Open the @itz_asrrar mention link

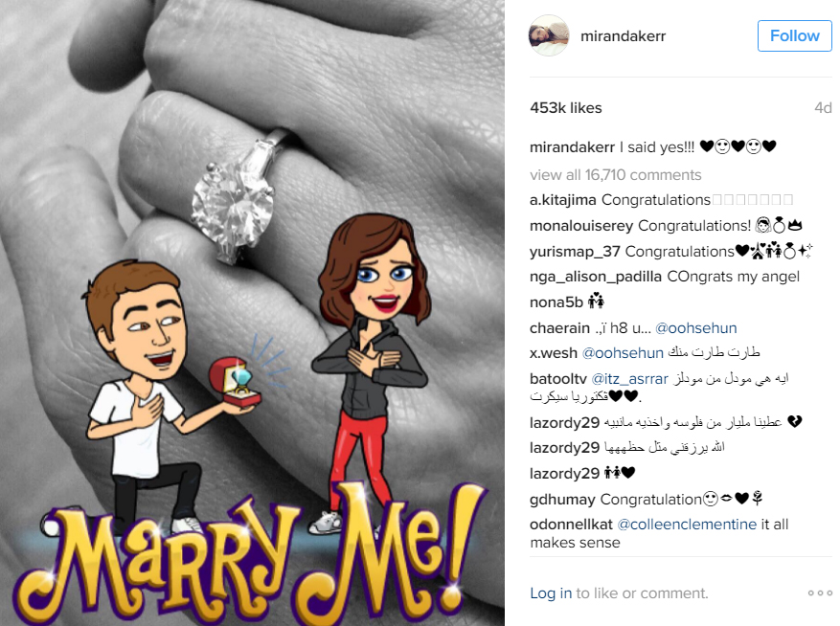[x=629, y=379]
